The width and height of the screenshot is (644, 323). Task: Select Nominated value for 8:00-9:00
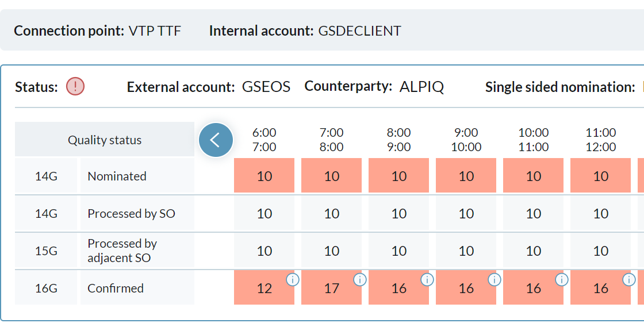398,176
